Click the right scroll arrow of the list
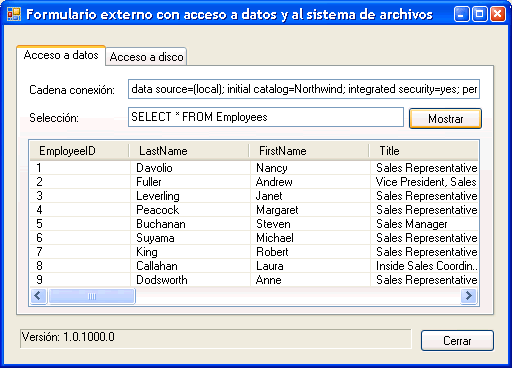512x368 pixels. coord(469,296)
